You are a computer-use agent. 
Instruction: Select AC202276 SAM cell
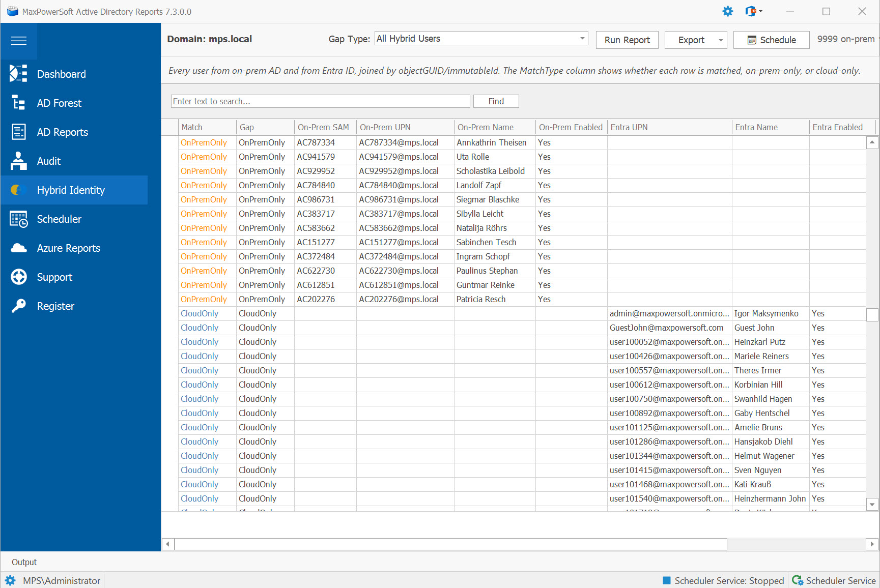pos(325,299)
